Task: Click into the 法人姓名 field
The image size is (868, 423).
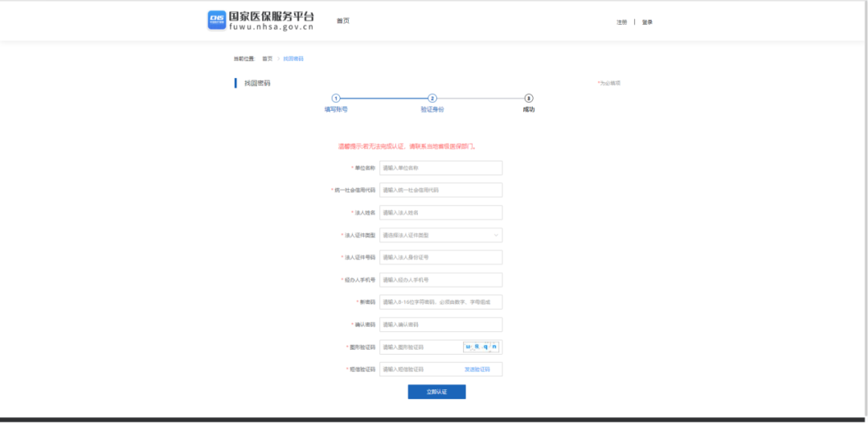Action: pos(440,213)
